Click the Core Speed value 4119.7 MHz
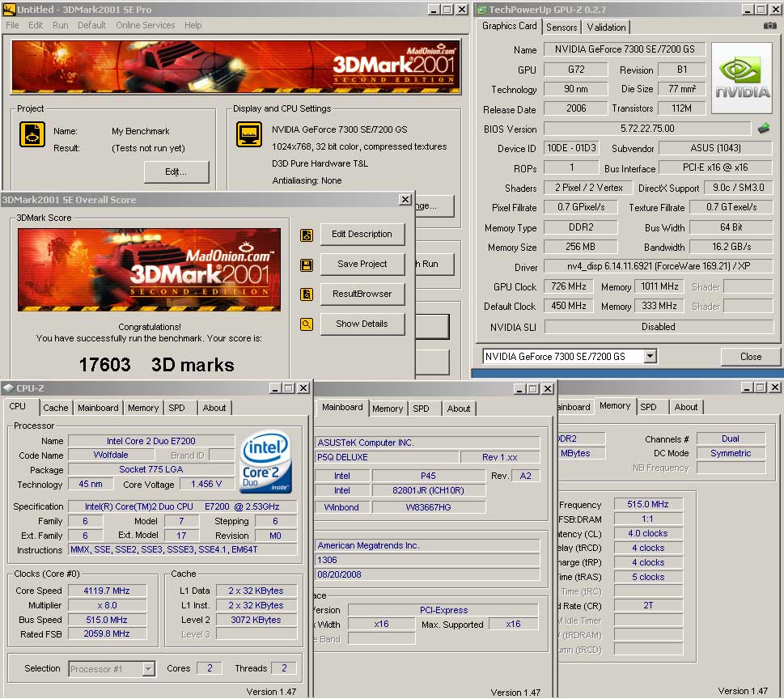This screenshot has height=699, width=784. (x=107, y=591)
